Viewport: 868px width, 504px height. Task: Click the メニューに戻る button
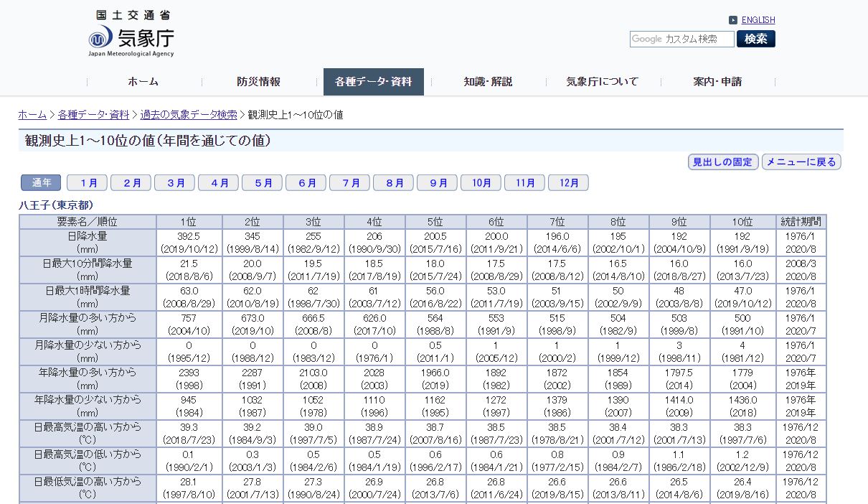click(x=801, y=162)
